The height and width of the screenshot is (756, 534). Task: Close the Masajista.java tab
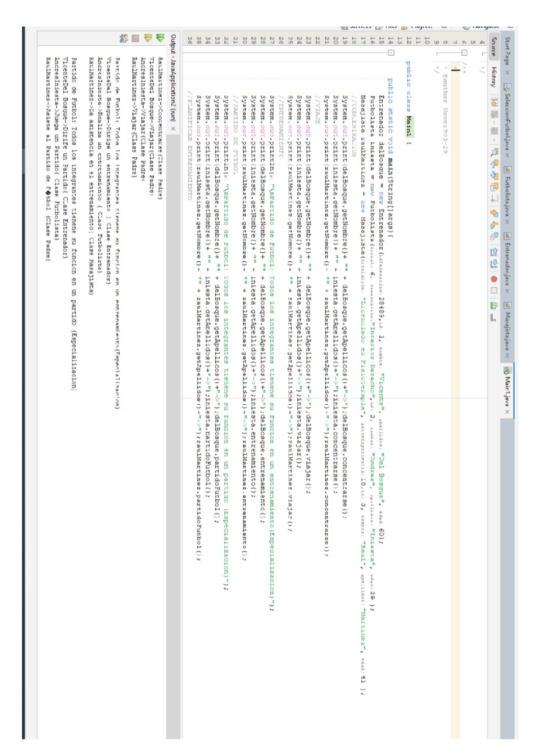pos(507,356)
